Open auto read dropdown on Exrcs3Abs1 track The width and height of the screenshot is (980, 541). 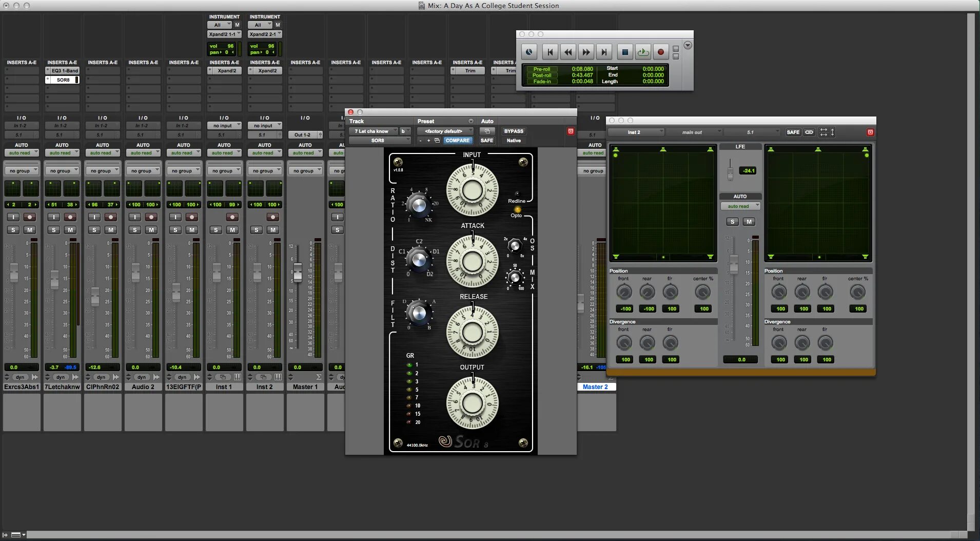[x=22, y=153]
